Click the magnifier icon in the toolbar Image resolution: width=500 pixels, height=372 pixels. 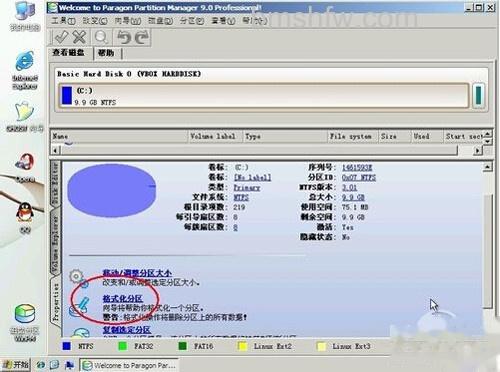click(101, 37)
